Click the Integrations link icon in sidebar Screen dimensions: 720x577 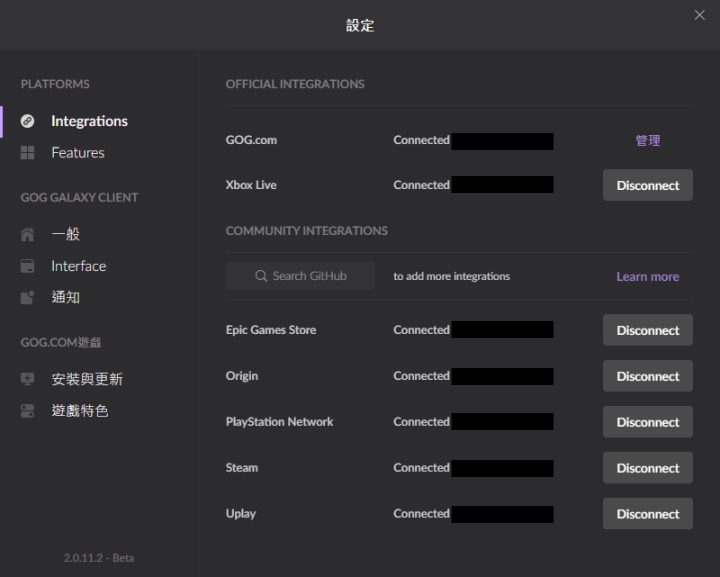(x=28, y=121)
